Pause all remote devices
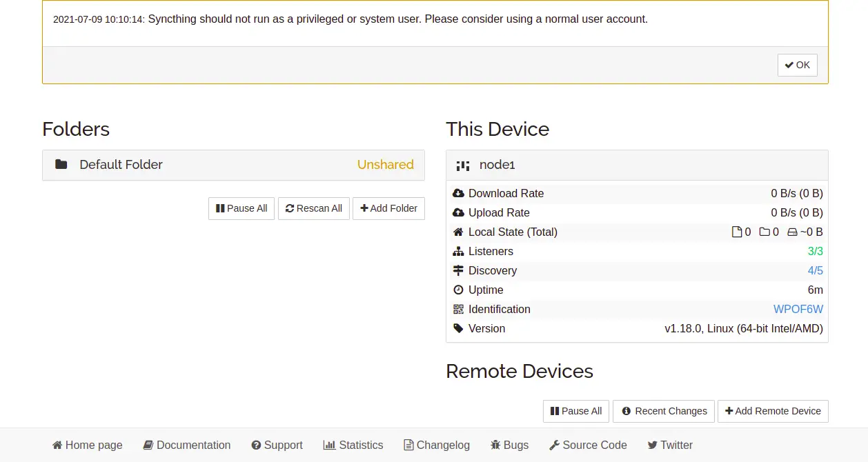This screenshot has width=868, height=462. [x=576, y=411]
